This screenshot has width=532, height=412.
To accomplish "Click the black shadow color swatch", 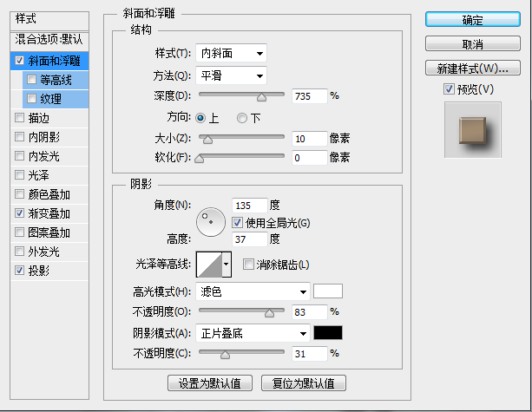I will coord(328,333).
